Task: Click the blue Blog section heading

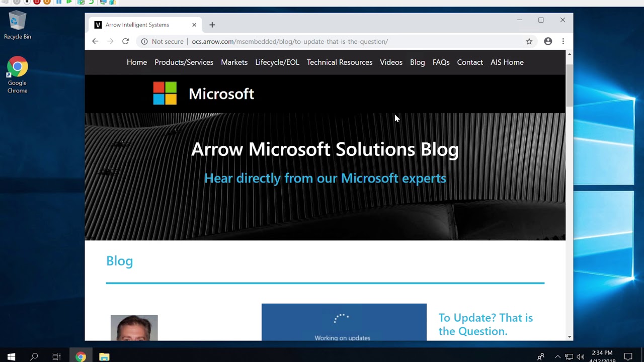Action: tap(119, 261)
